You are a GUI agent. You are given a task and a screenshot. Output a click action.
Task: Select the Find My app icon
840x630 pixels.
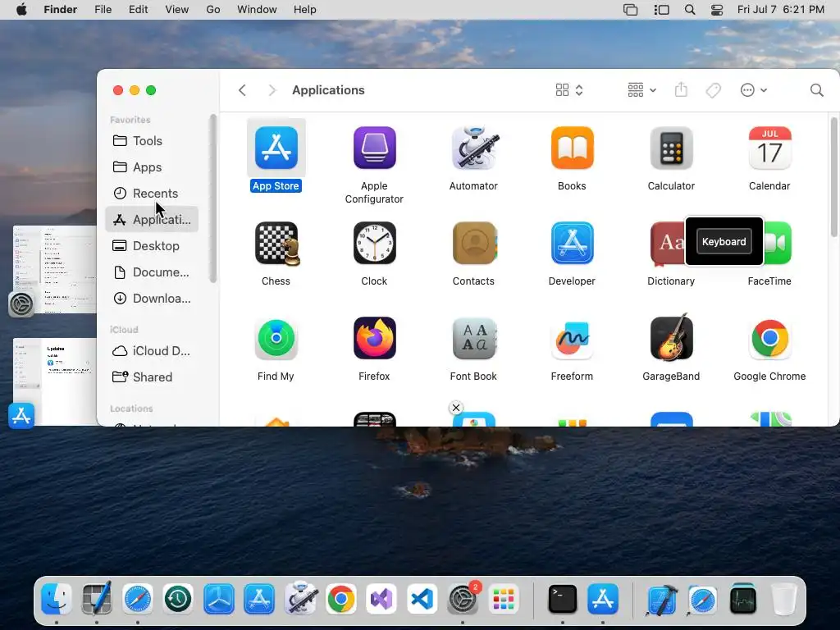[276, 339]
